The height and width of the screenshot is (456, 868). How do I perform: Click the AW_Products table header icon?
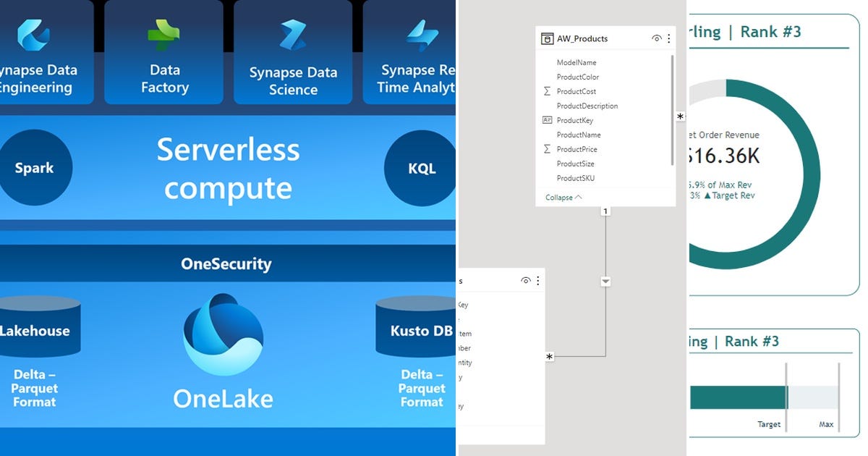(547, 38)
